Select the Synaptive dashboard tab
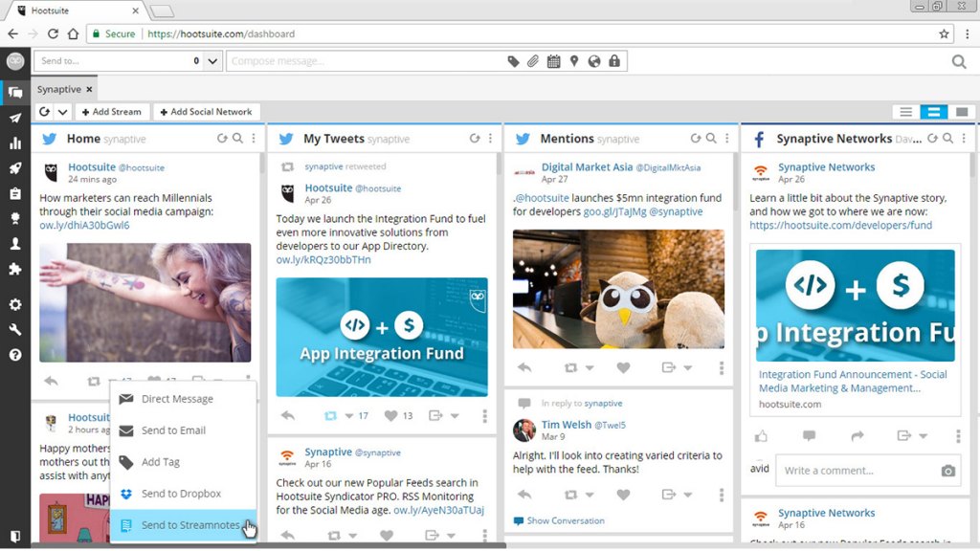 (x=57, y=88)
